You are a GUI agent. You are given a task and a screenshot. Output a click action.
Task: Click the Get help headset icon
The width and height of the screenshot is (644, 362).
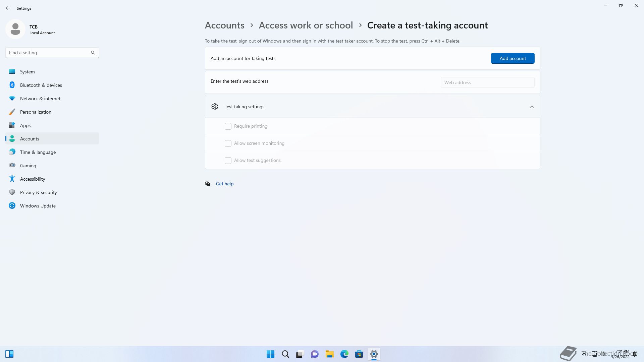pyautogui.click(x=208, y=184)
